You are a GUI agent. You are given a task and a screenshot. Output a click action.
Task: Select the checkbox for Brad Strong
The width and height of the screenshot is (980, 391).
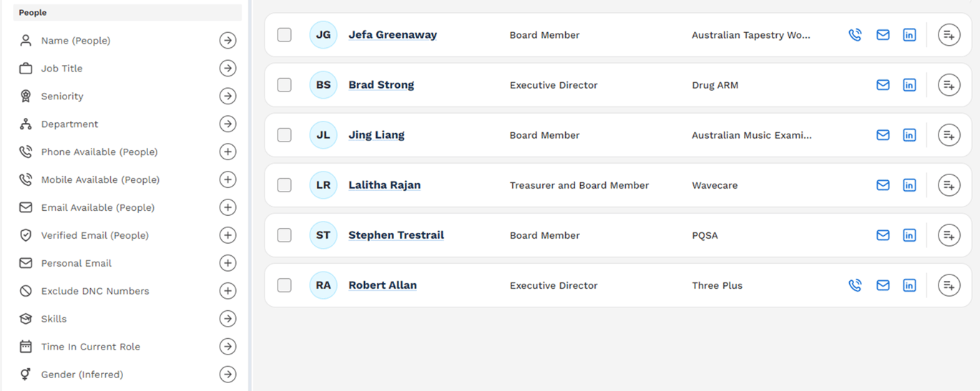(285, 85)
